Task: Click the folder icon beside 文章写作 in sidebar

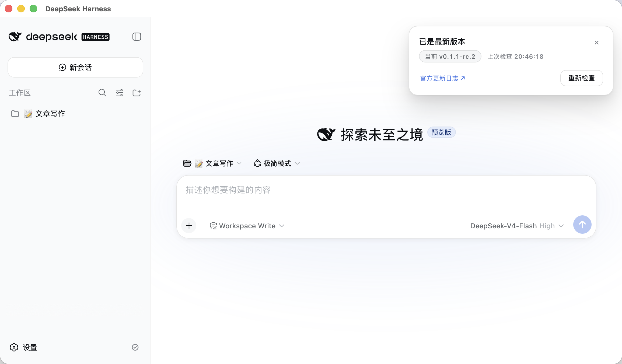Action: [15, 114]
